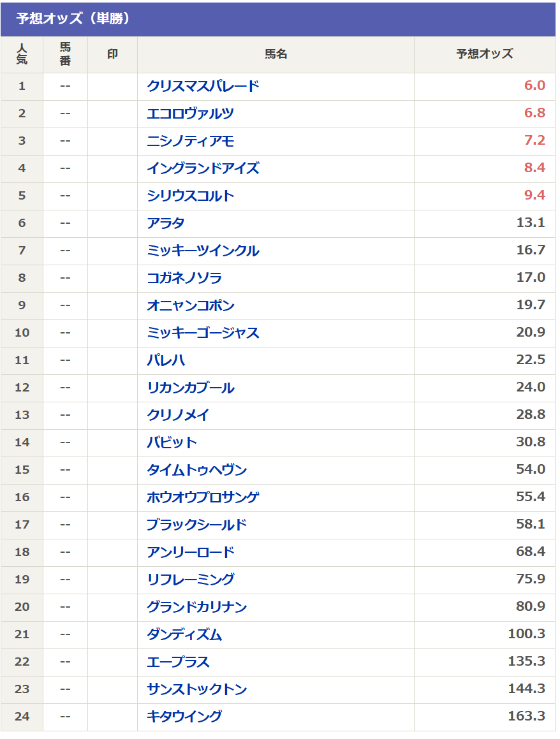Select the イングランドアイズ link
Image resolution: width=560 pixels, height=739 pixels.
203,168
